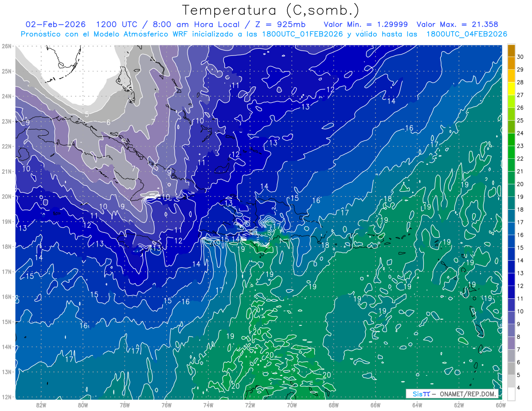
Task: Click longitude axis label "76W"
Action: coord(166,405)
